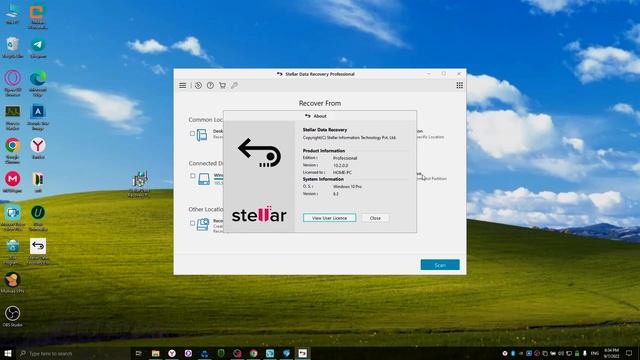This screenshot has width=640, height=360.
Task: Tick the connected Windows drive checkbox
Action: (192, 176)
